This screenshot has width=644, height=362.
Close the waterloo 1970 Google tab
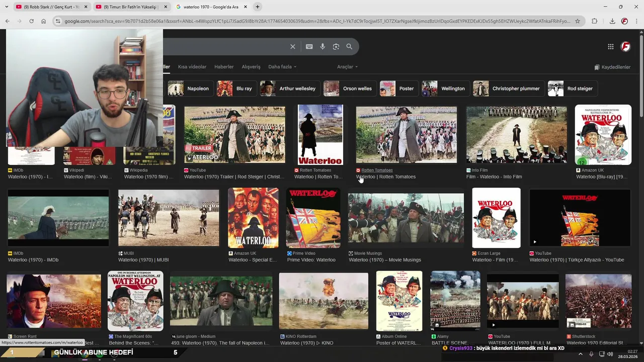[245, 7]
